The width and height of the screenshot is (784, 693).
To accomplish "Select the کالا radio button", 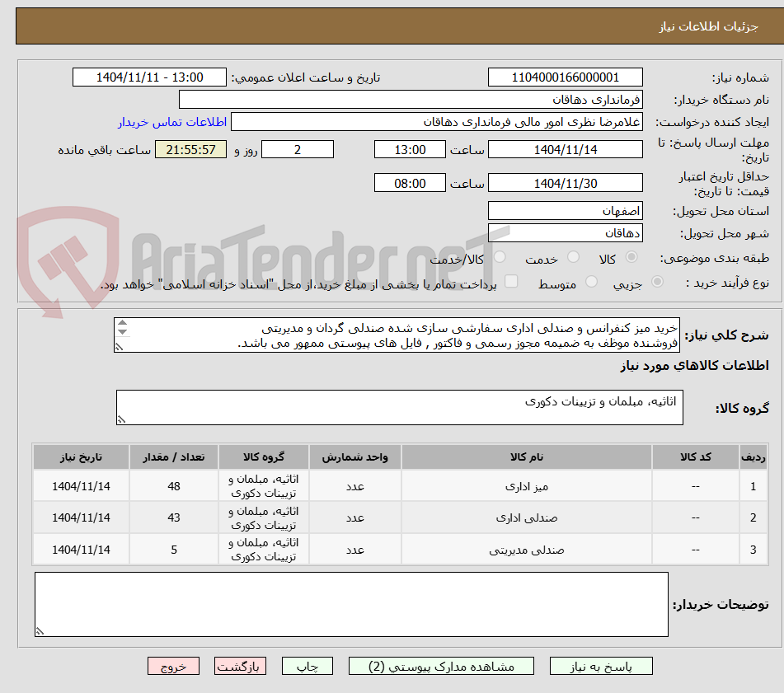I will [x=631, y=257].
